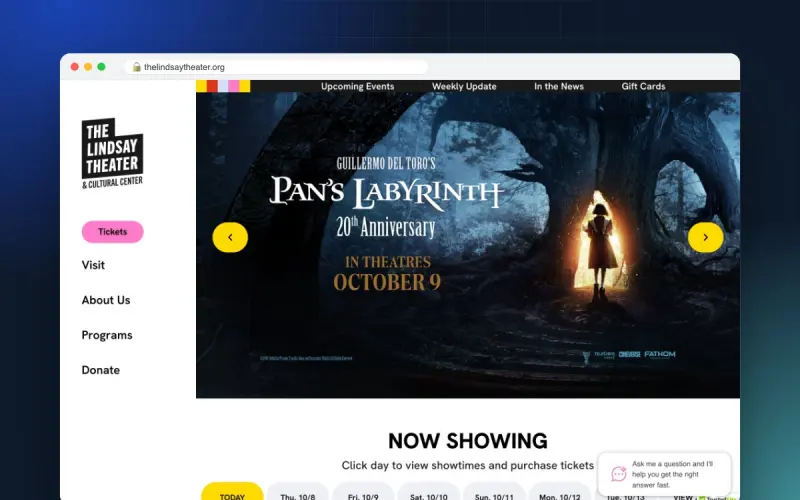The height and width of the screenshot is (500, 800).
Task: Click the NOW SHOWING heading
Action: pyautogui.click(x=468, y=441)
